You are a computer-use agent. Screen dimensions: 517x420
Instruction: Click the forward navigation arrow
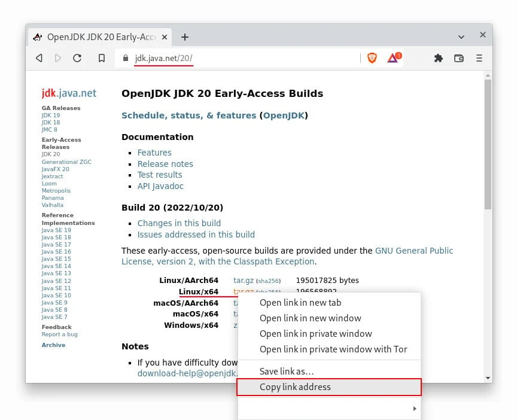[x=58, y=58]
